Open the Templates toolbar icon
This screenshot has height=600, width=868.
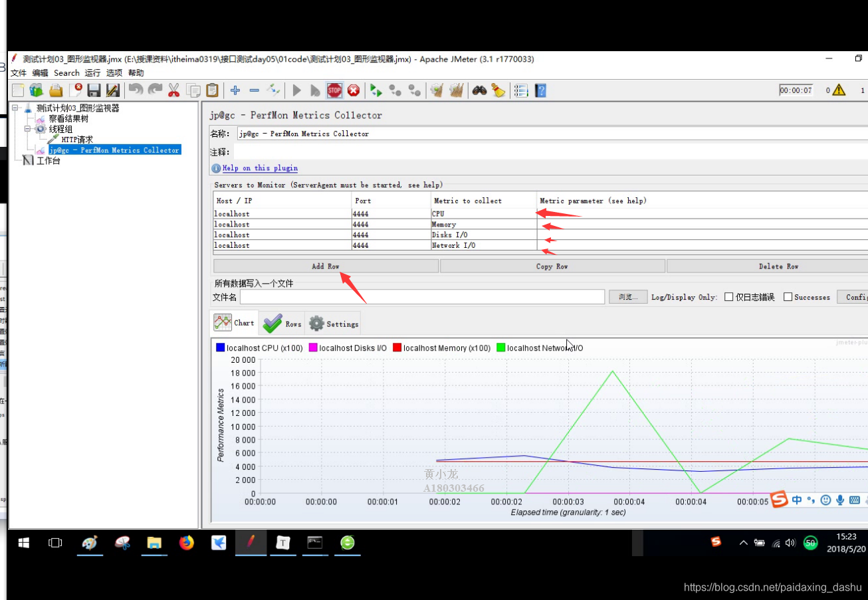click(x=37, y=90)
